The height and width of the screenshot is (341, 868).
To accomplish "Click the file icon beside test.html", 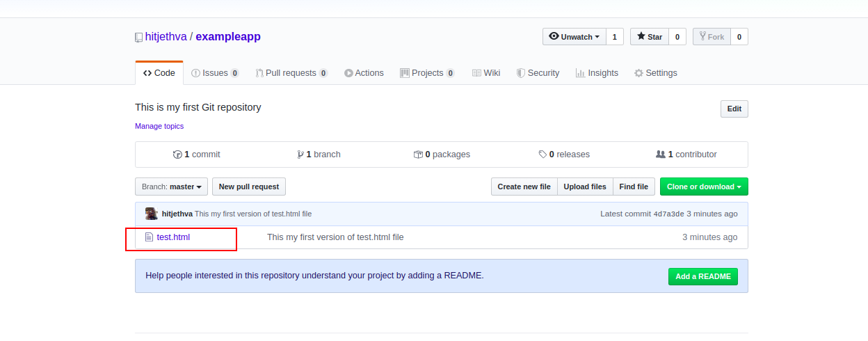I will [149, 237].
